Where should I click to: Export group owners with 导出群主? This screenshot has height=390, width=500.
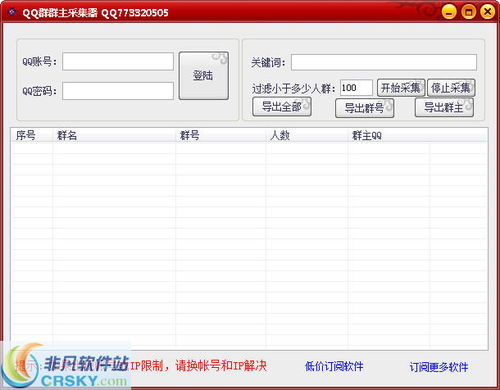[x=444, y=108]
